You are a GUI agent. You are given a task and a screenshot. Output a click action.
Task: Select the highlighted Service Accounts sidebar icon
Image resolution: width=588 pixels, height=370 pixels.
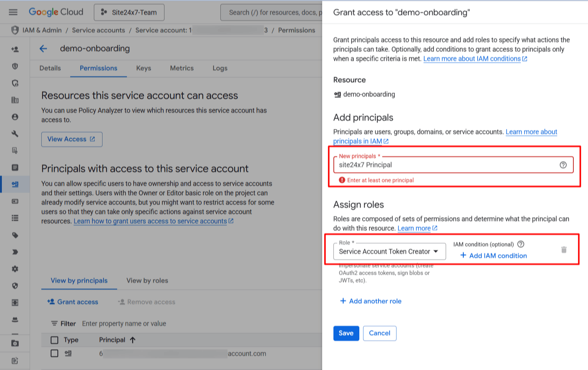pyautogui.click(x=15, y=184)
